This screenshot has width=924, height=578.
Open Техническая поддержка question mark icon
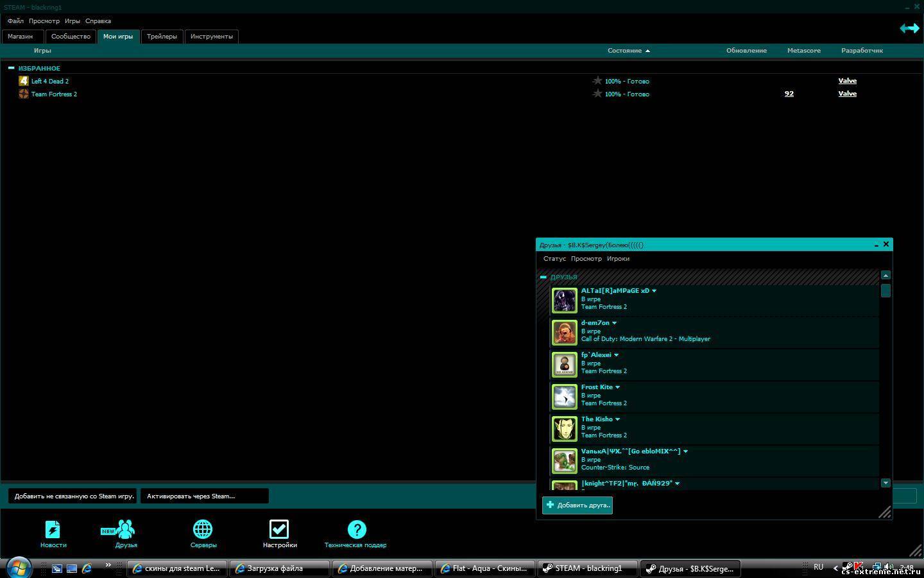(357, 529)
